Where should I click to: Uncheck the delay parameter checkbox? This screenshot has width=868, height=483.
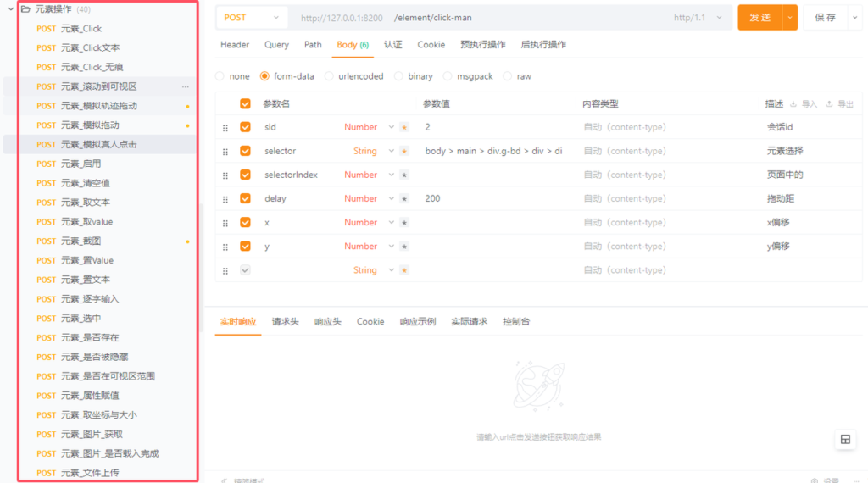click(x=245, y=198)
